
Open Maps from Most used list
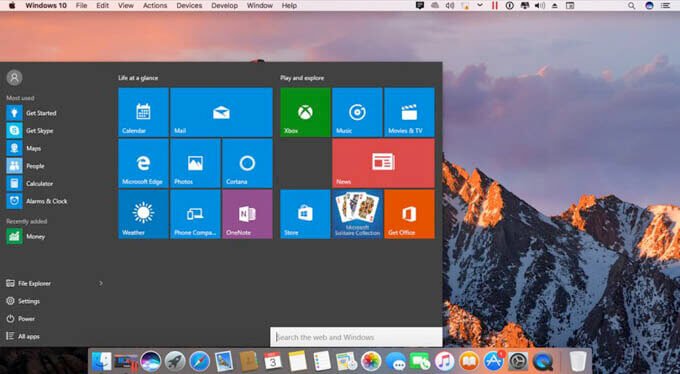point(24,148)
